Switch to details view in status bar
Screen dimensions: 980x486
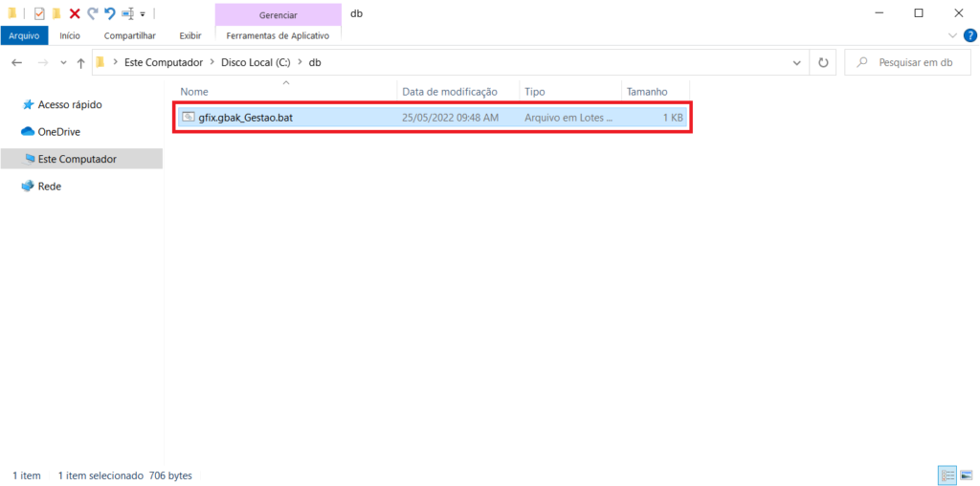[x=947, y=475]
